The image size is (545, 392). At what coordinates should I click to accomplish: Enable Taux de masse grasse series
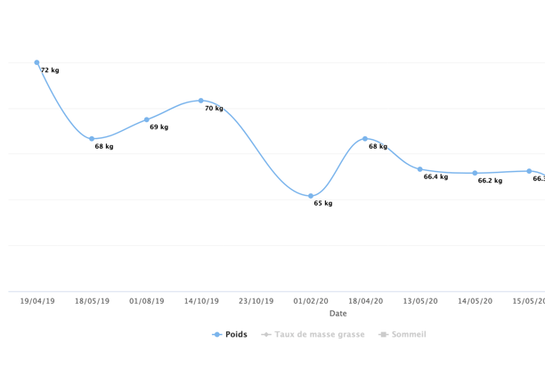[x=313, y=334]
